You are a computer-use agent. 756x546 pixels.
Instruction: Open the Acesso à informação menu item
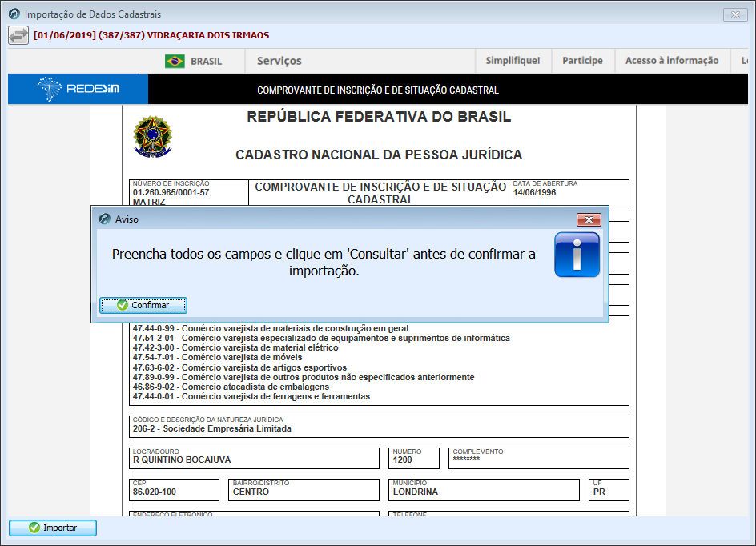[x=672, y=61]
